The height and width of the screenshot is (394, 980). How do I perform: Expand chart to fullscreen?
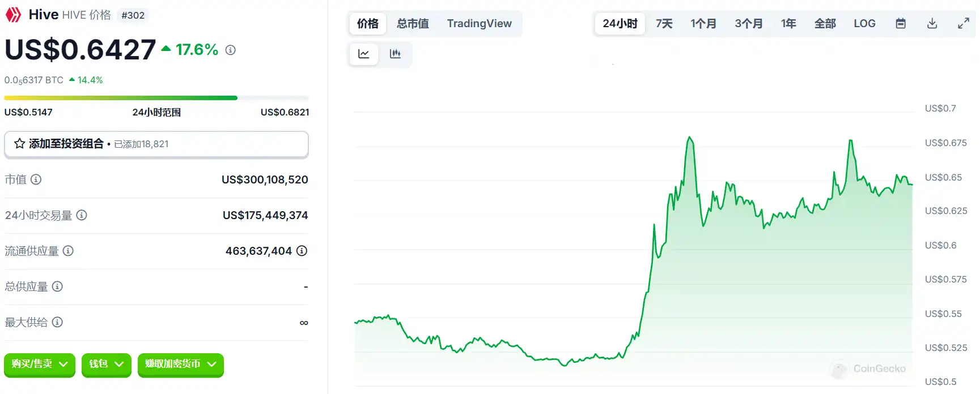click(x=963, y=24)
